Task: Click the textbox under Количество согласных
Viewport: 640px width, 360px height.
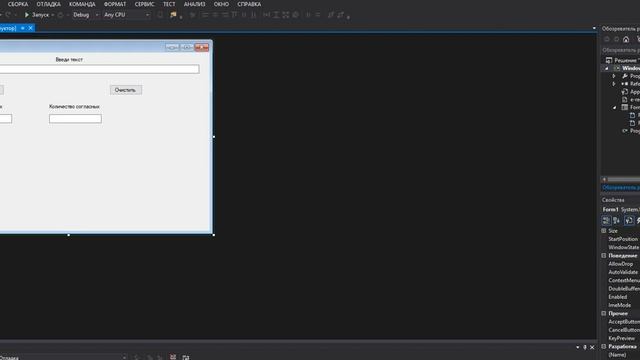Action: (75, 119)
